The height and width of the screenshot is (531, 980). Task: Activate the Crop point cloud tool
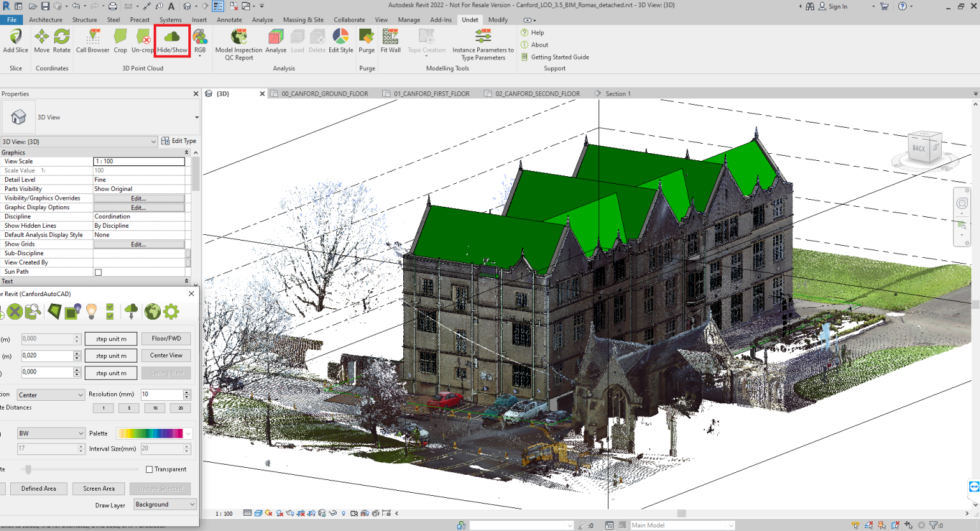(120, 41)
